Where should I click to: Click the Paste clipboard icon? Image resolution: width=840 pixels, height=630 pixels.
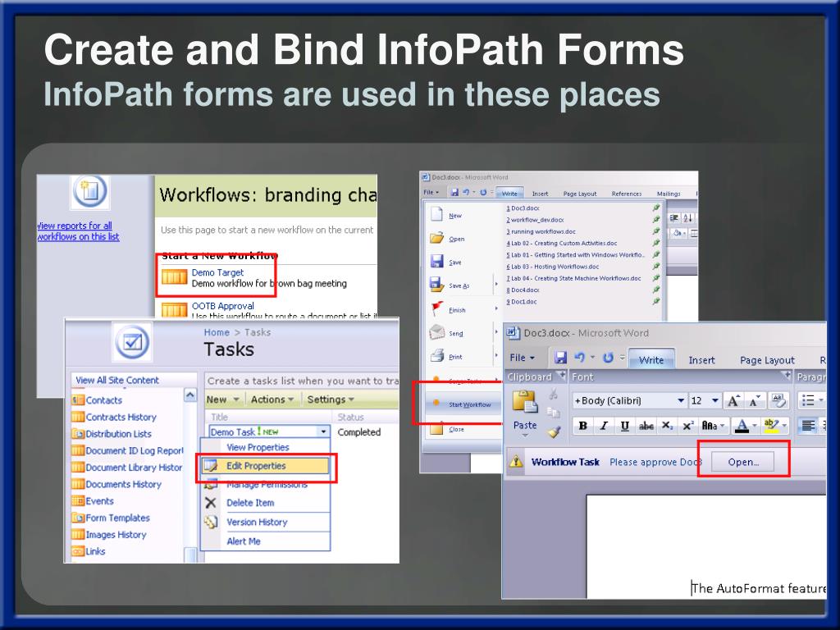click(523, 403)
